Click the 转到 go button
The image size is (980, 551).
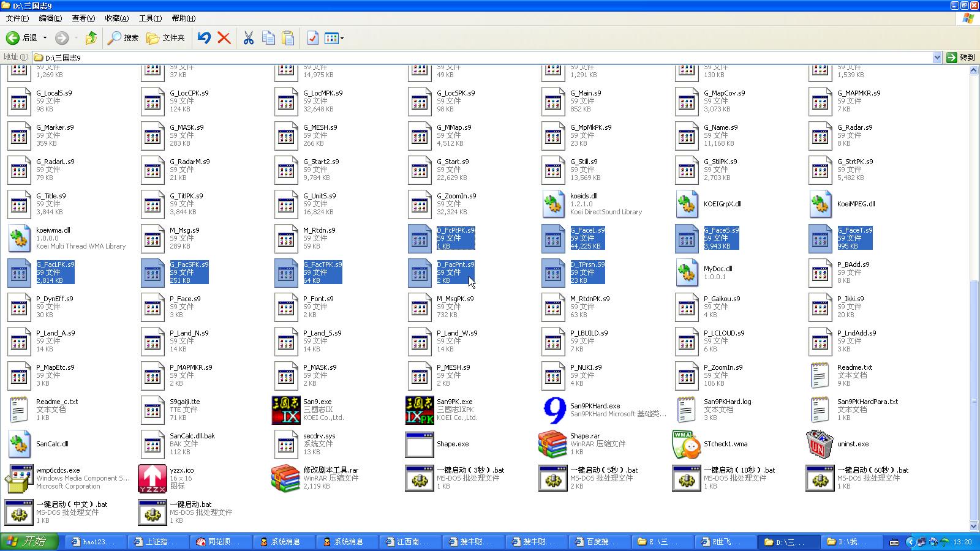(960, 58)
